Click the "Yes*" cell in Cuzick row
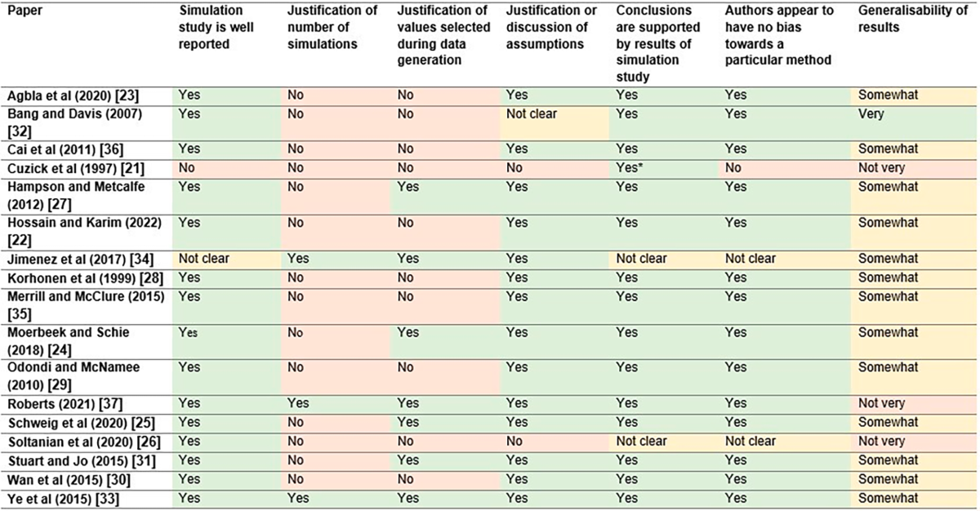The image size is (980, 511). pyautogui.click(x=630, y=168)
